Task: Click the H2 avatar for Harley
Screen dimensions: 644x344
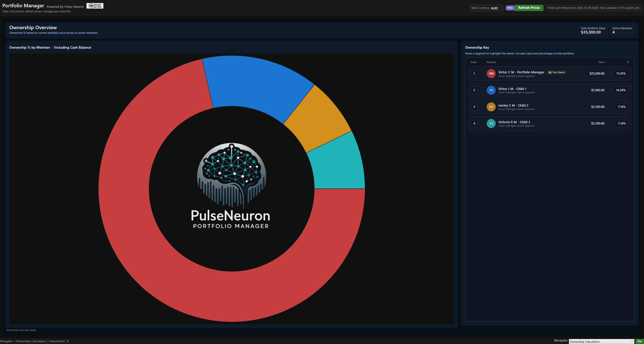Action: (x=491, y=107)
